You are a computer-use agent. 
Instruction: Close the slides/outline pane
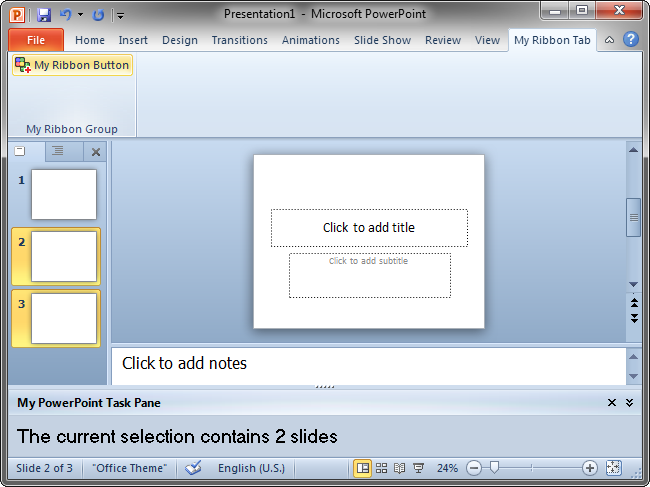96,152
